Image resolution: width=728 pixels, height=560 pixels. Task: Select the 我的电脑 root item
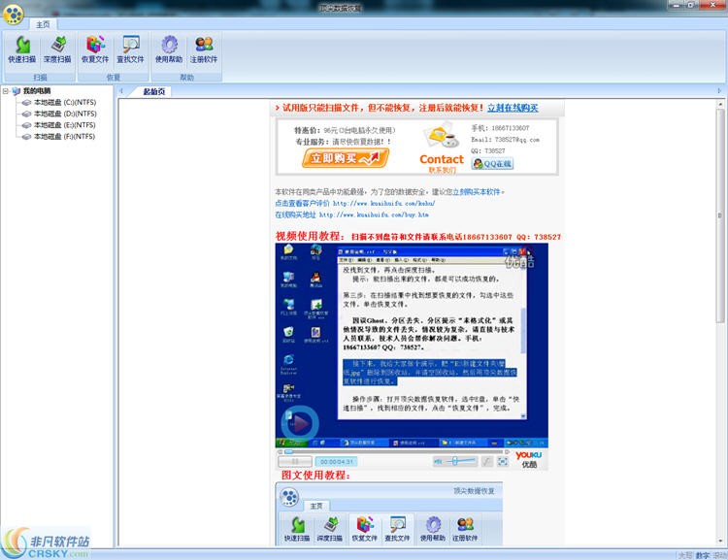[x=37, y=91]
